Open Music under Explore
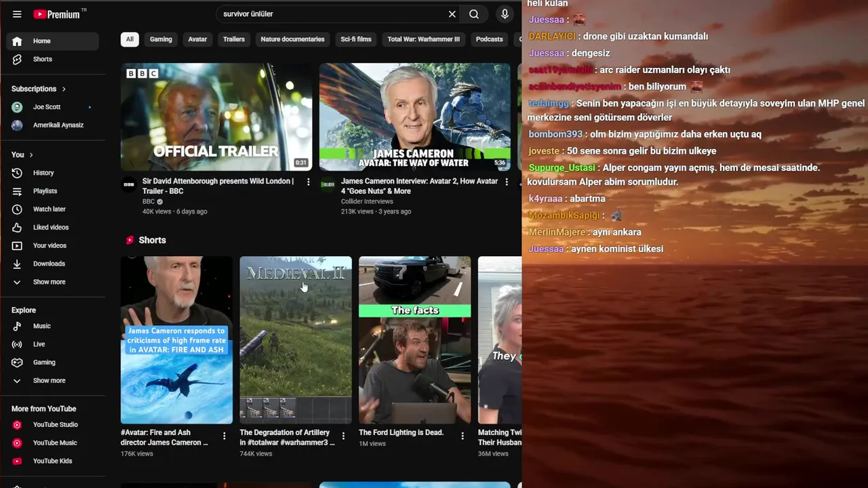Screen dimensions: 868x488 click(52, 326)
